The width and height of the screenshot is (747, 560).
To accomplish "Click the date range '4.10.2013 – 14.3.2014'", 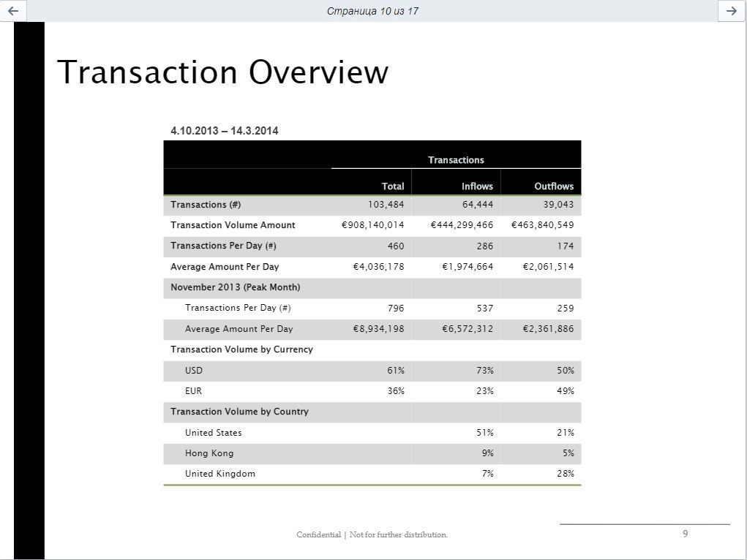I will point(225,130).
